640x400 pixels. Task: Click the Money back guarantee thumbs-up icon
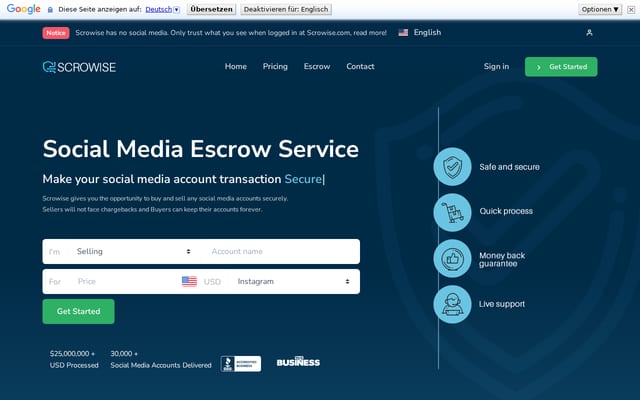[x=452, y=259]
